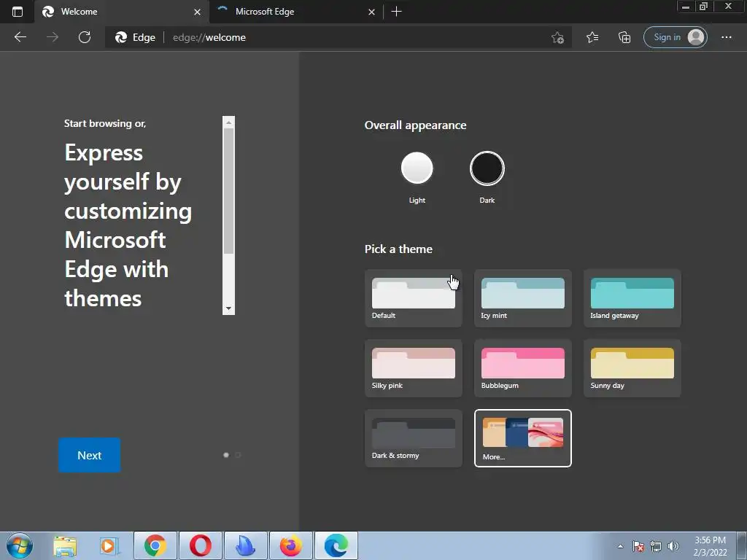747x560 pixels.
Task: Click the forward arrow button
Action: point(53,37)
